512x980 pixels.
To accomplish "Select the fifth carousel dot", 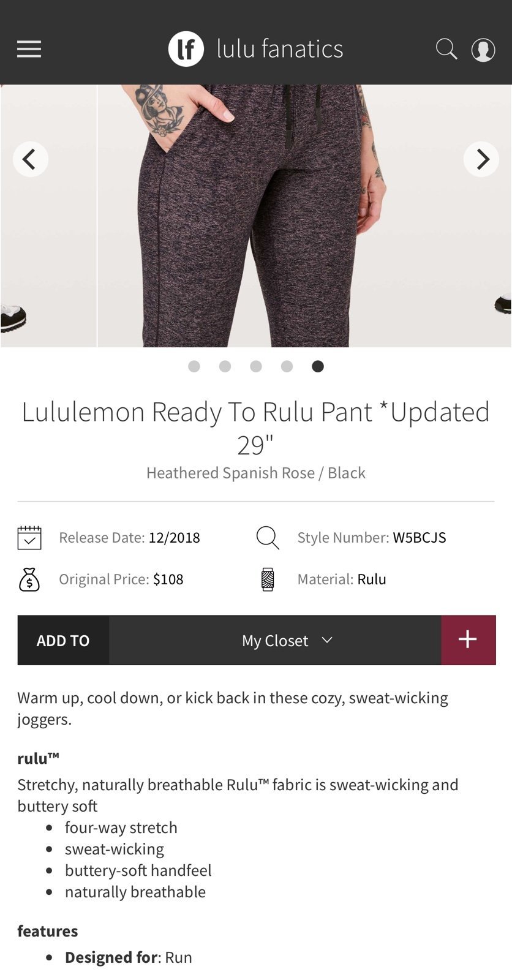I will point(318,366).
